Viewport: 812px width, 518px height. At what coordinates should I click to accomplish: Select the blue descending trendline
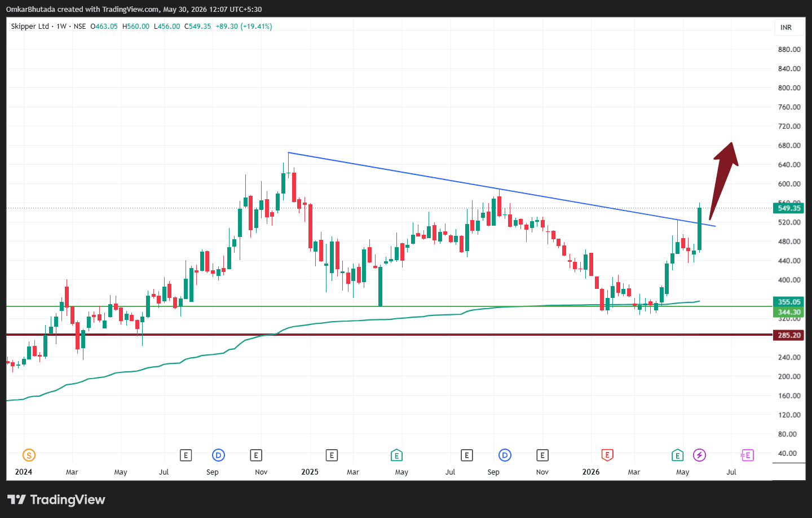(502, 190)
